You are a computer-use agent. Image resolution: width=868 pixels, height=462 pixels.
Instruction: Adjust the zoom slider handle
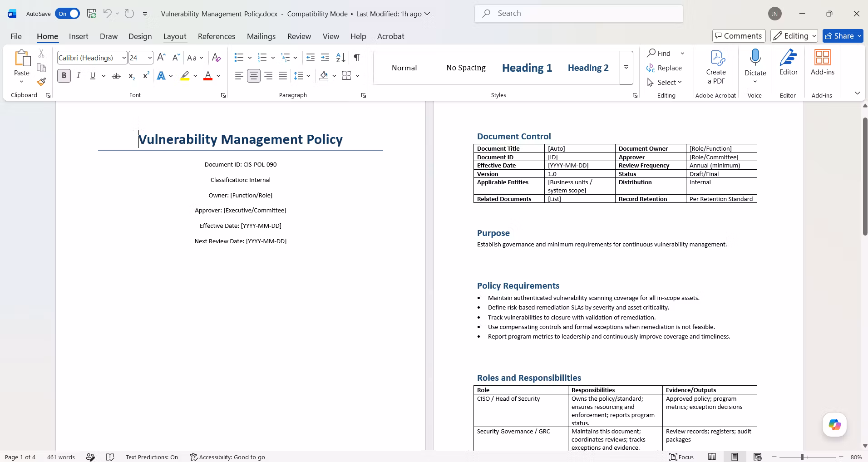[x=802, y=457]
